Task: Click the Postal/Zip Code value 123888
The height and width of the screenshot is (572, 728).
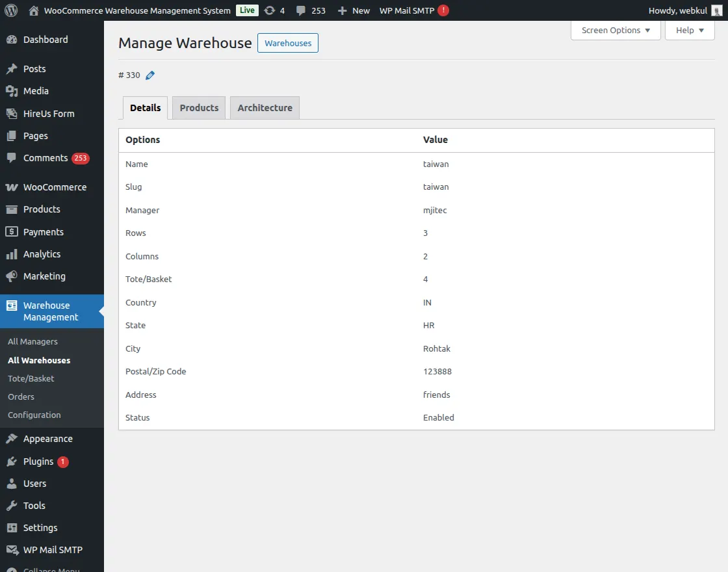Action: click(437, 371)
